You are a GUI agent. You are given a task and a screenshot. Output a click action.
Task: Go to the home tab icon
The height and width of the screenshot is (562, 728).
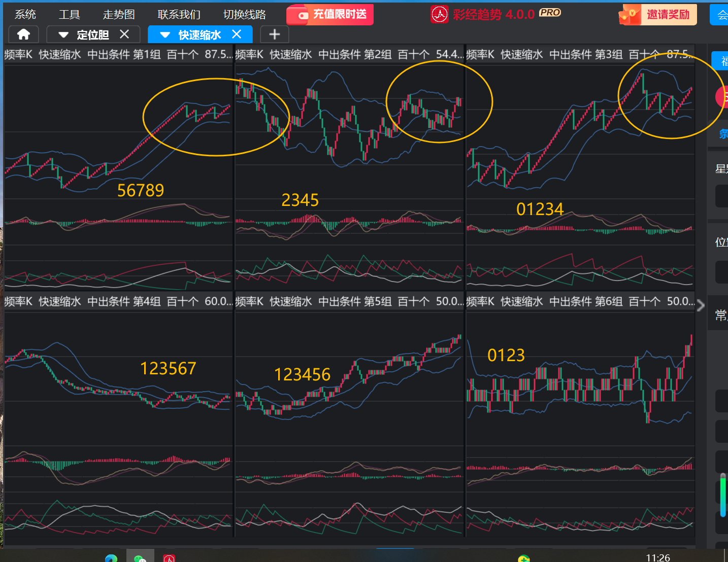click(23, 34)
